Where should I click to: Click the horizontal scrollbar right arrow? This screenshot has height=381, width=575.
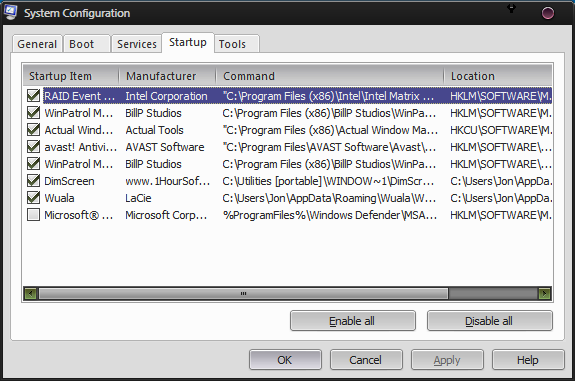545,293
